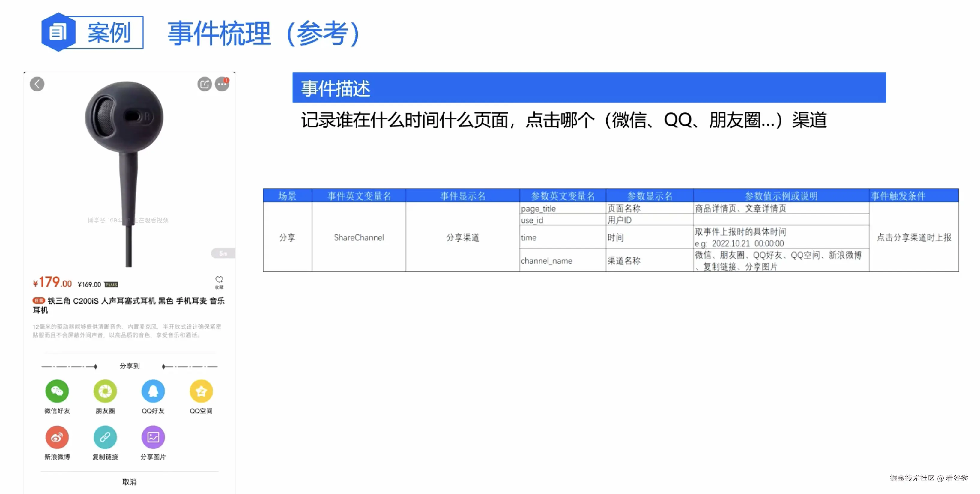Share to 新浪微博 via Weibo icon
The image size is (980, 494).
tap(57, 437)
